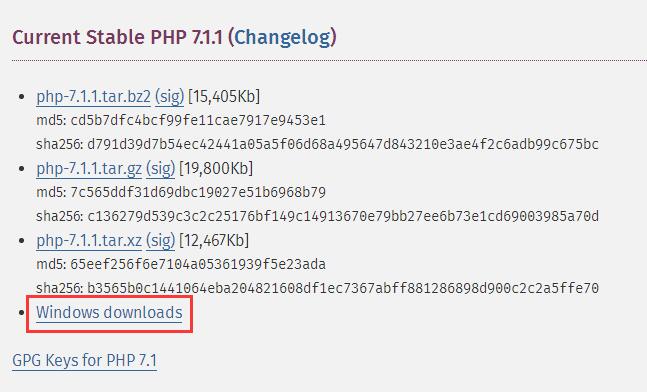Click the Current Stable PHP 7.1.1 heading
The width and height of the screenshot is (647, 392).
(x=118, y=38)
